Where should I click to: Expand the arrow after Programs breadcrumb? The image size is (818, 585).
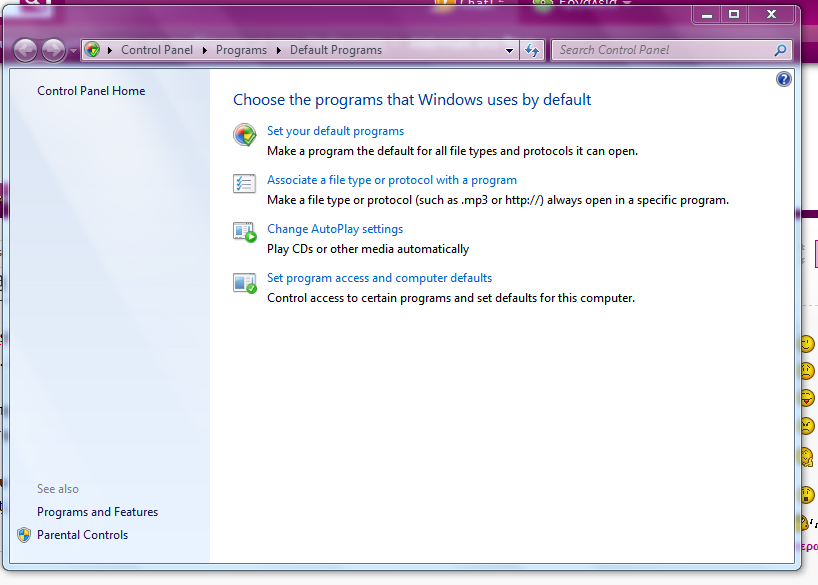coord(279,50)
